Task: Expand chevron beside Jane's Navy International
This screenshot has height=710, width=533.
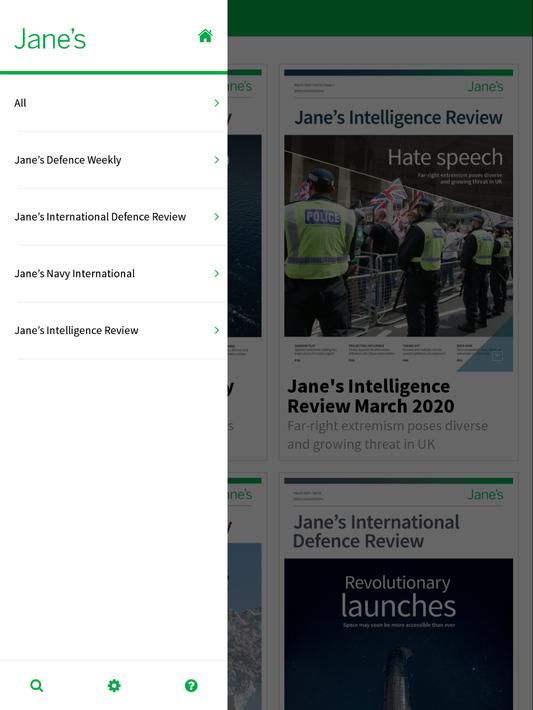Action: (217, 273)
